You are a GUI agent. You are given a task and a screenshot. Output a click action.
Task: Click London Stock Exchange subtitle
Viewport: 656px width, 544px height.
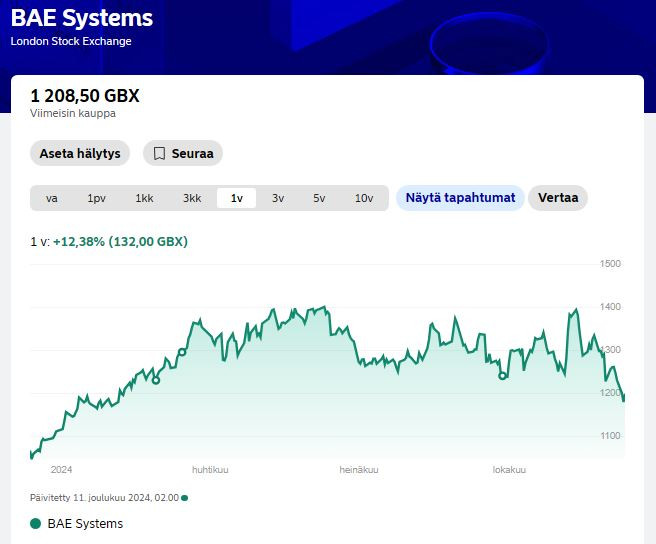71,41
